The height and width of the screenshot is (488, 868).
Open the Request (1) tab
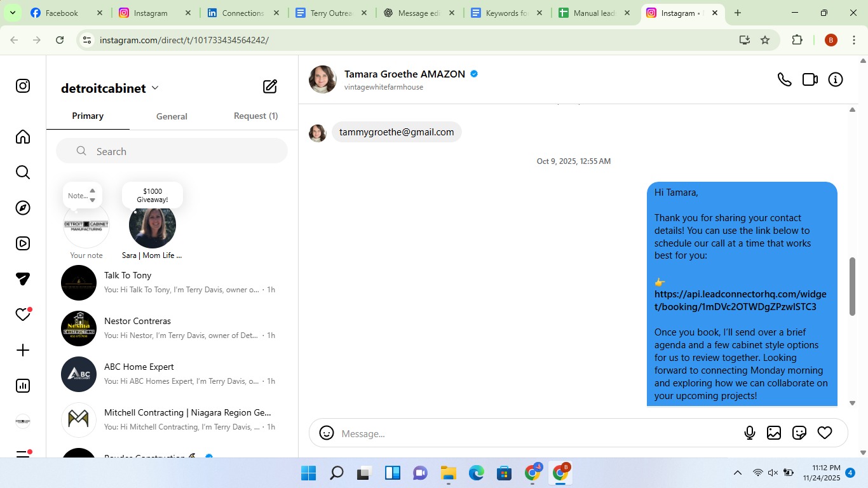[255, 116]
